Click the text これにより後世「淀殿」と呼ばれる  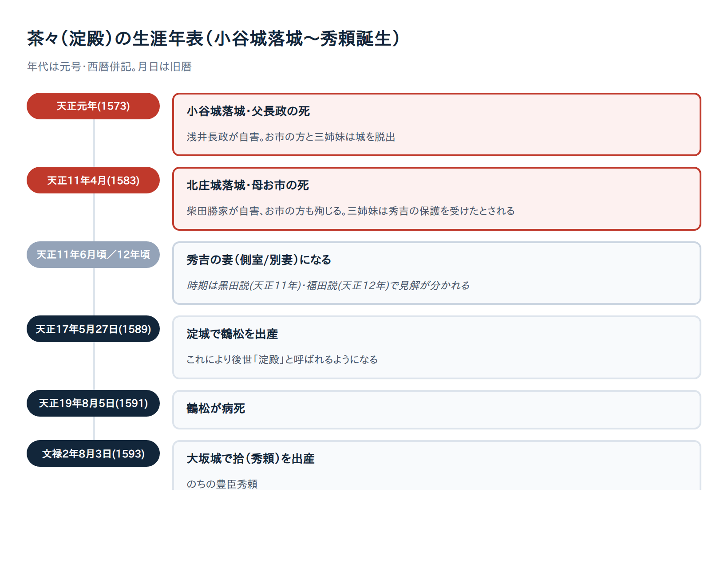coord(282,359)
